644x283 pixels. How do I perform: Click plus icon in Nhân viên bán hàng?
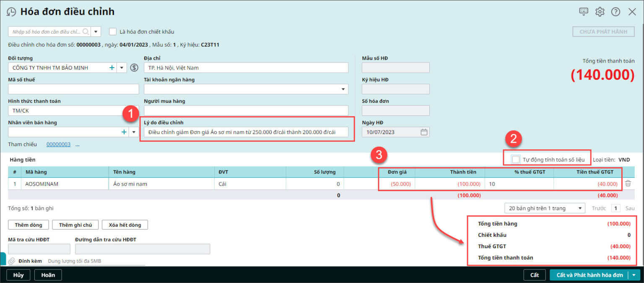124,132
